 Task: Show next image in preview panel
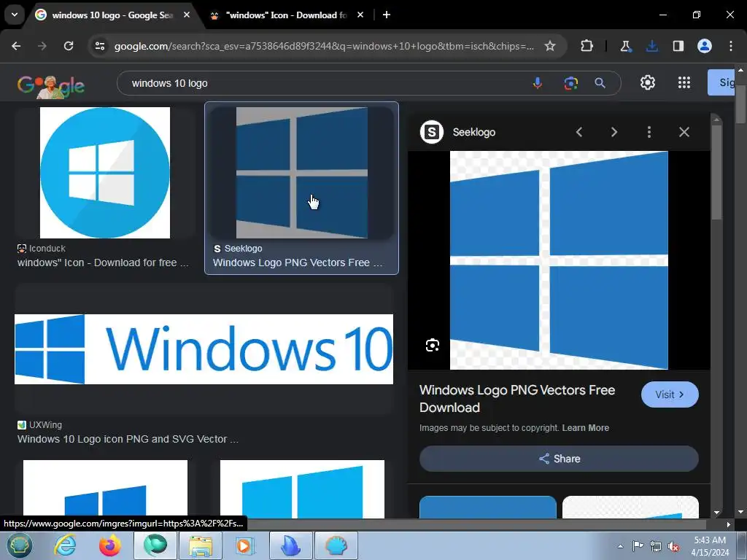(614, 132)
